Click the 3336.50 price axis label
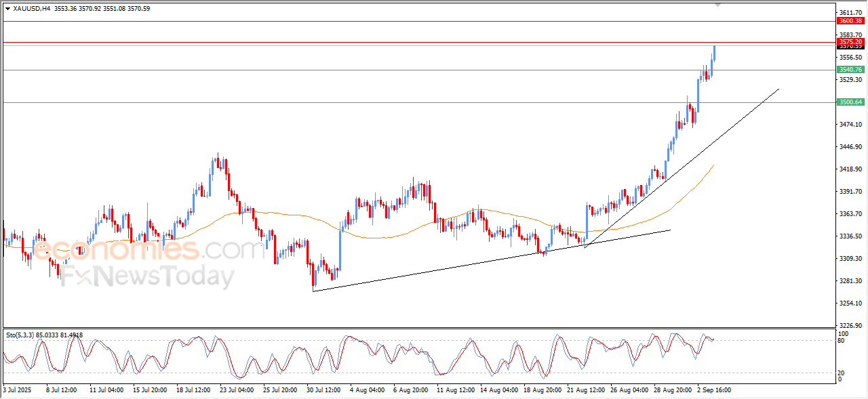The width and height of the screenshot is (868, 399). point(850,236)
